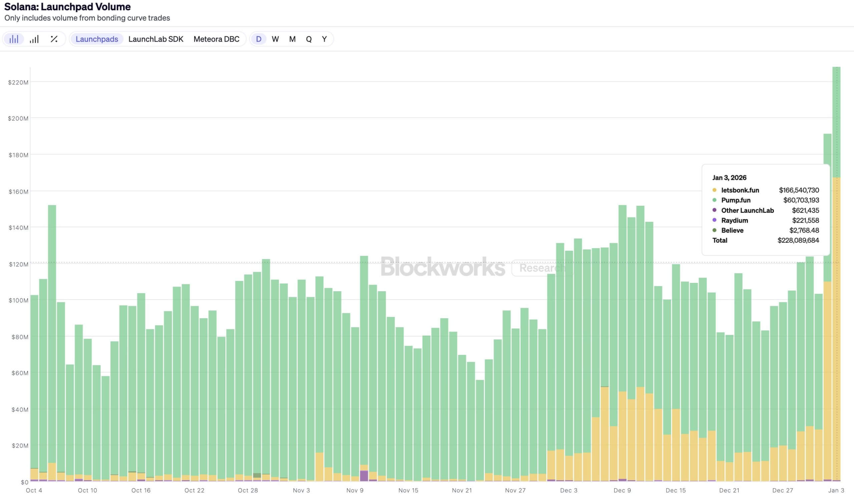
Task: Select the unstacked bar chart icon
Action: tap(14, 39)
